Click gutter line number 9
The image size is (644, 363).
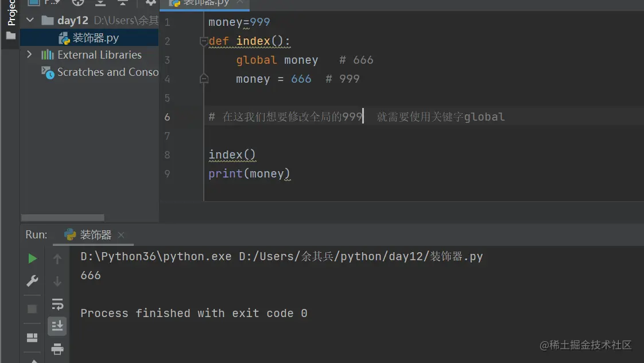[167, 173]
